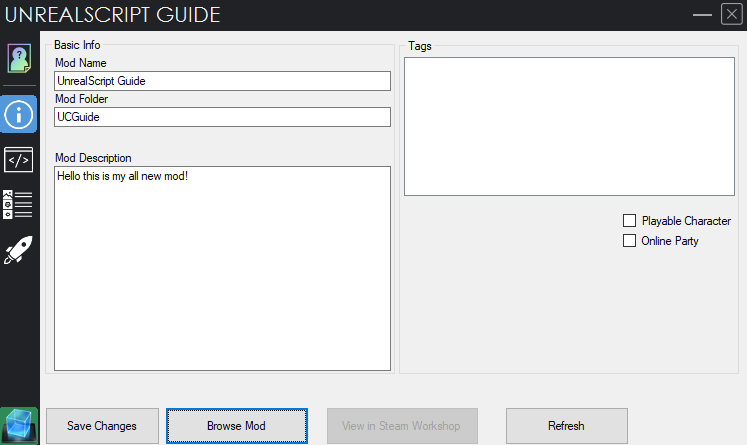This screenshot has width=747, height=445.
Task: Click the blue cube icon in the corner
Action: (x=19, y=426)
